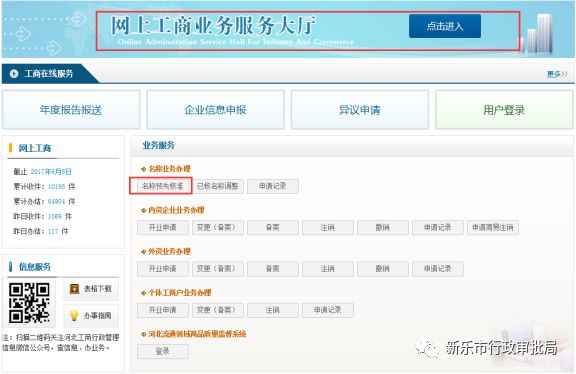The height and width of the screenshot is (374, 576).
Task: Click the 办事指南 lightbulb icon
Action: (74, 315)
